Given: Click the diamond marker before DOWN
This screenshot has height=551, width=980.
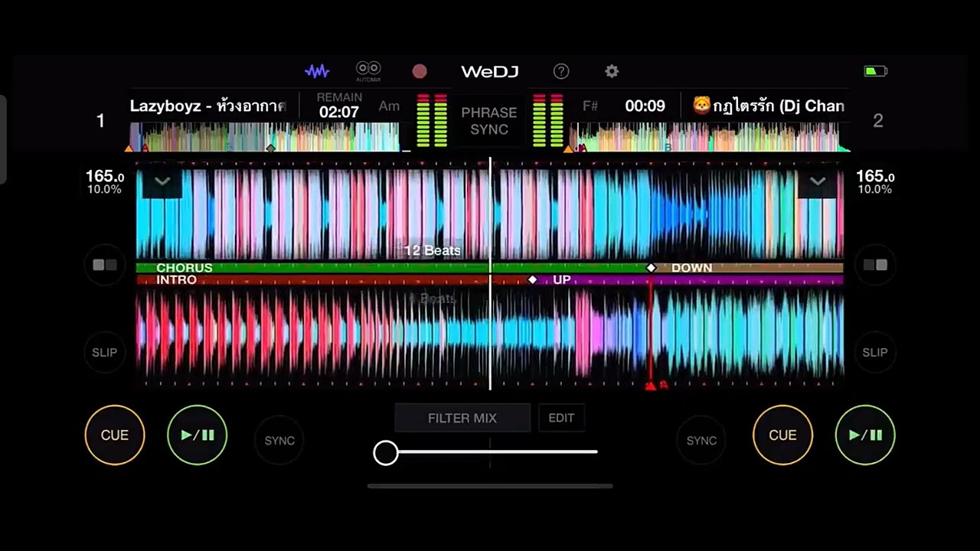Looking at the screenshot, I should click(652, 268).
